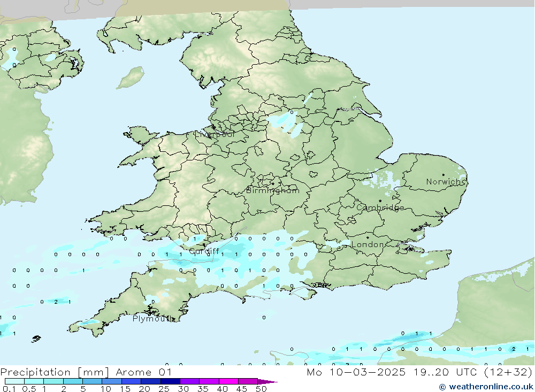Click the Cardiff city label

click(x=204, y=251)
